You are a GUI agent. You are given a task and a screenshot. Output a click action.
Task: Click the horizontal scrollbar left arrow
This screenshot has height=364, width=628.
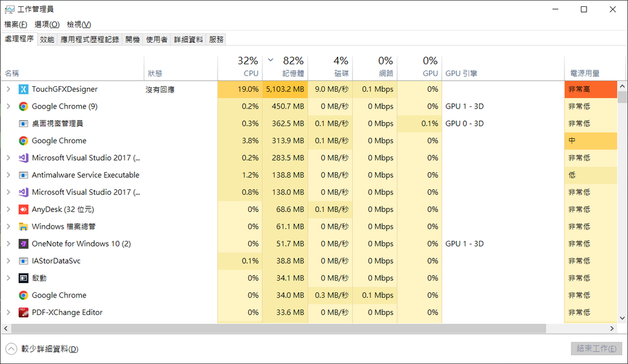(x=6, y=328)
